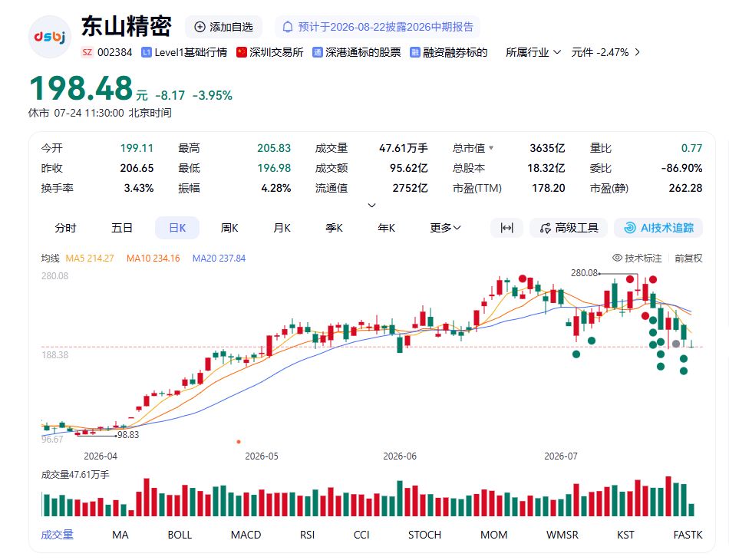Viewport: 729px width, 560px height.
Task: Select the 日K chart tab
Action: (x=177, y=228)
